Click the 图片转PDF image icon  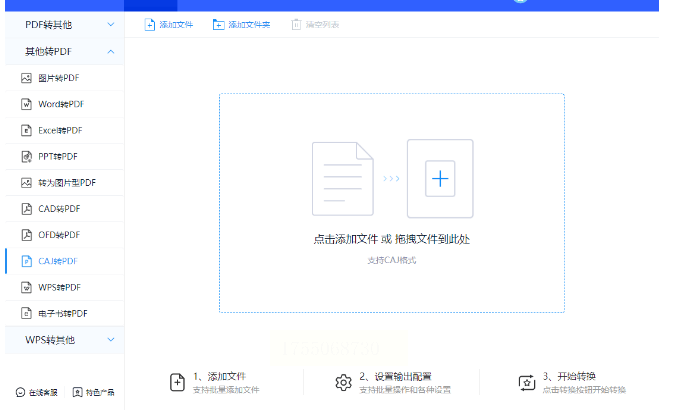[26, 78]
